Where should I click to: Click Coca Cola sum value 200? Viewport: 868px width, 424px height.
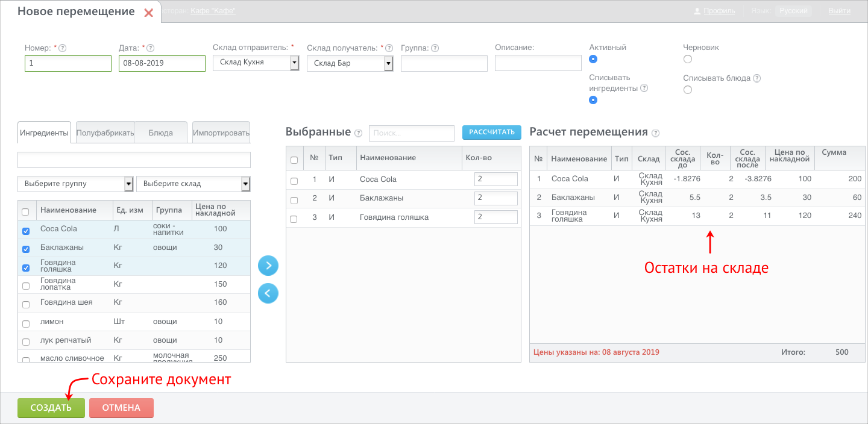855,179
